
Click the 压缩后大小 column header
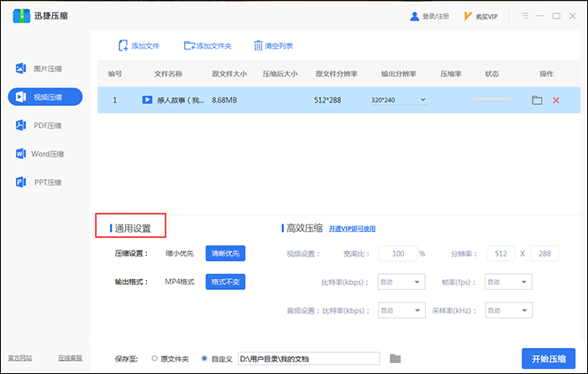click(280, 74)
